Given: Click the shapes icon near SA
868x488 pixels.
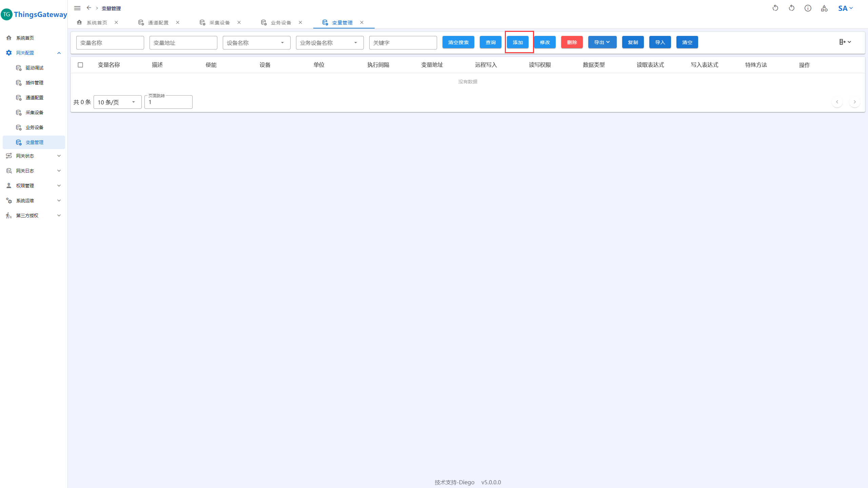Looking at the screenshot, I should (824, 8).
